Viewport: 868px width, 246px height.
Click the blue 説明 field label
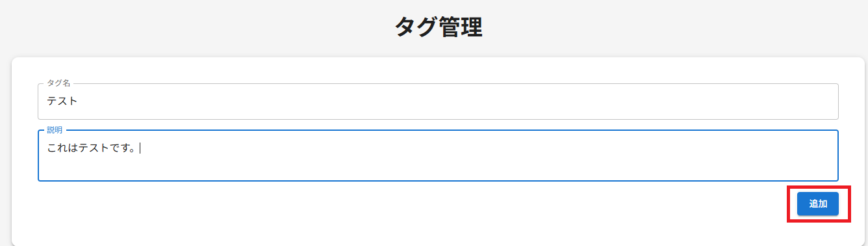(x=55, y=130)
